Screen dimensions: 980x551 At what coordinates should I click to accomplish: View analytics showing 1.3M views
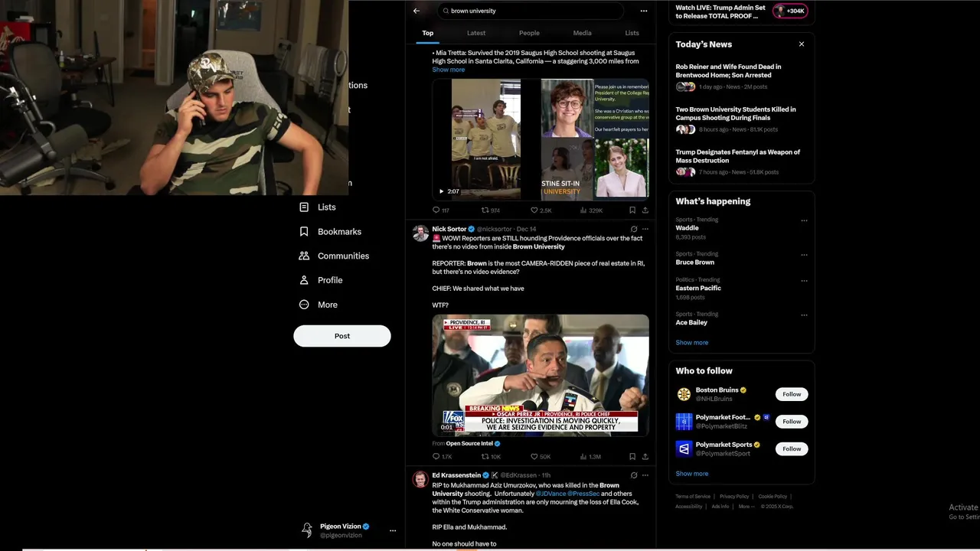[591, 457]
